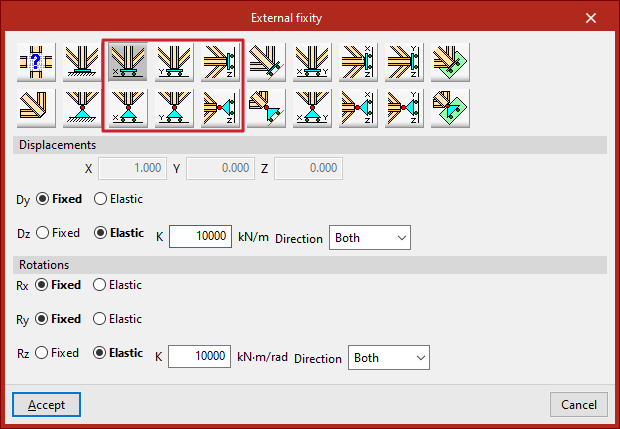
Task: Click the kN·m/rad unit label
Action: point(262,357)
